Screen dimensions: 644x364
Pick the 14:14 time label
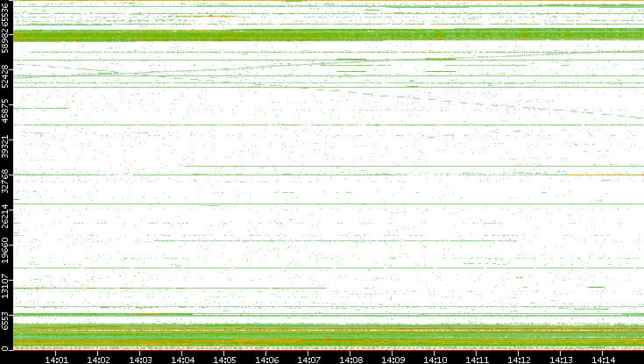pos(603,360)
